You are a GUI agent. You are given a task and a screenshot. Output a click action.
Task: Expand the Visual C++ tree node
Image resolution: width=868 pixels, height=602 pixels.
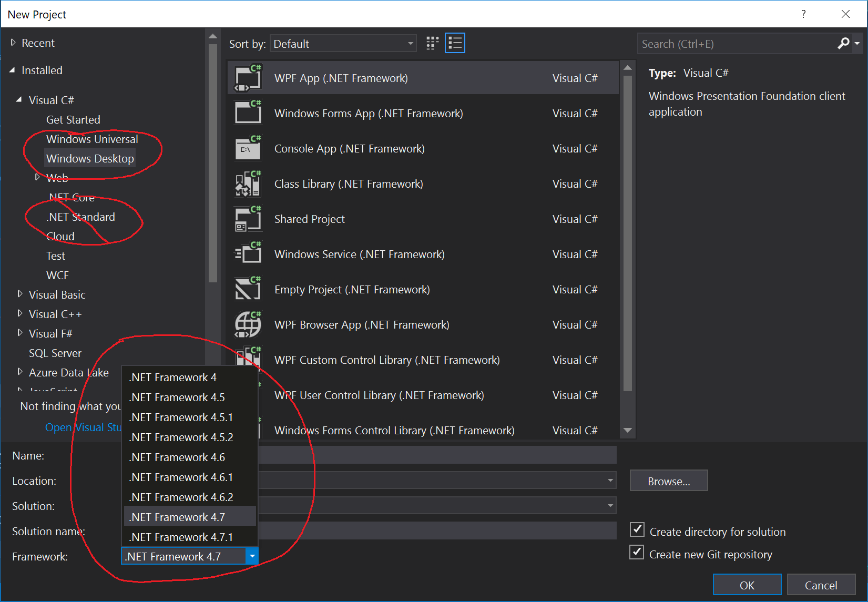click(20, 313)
